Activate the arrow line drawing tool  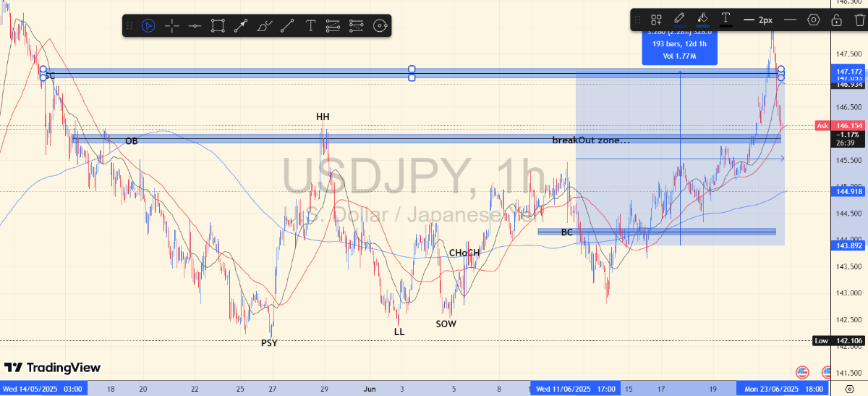click(x=241, y=26)
